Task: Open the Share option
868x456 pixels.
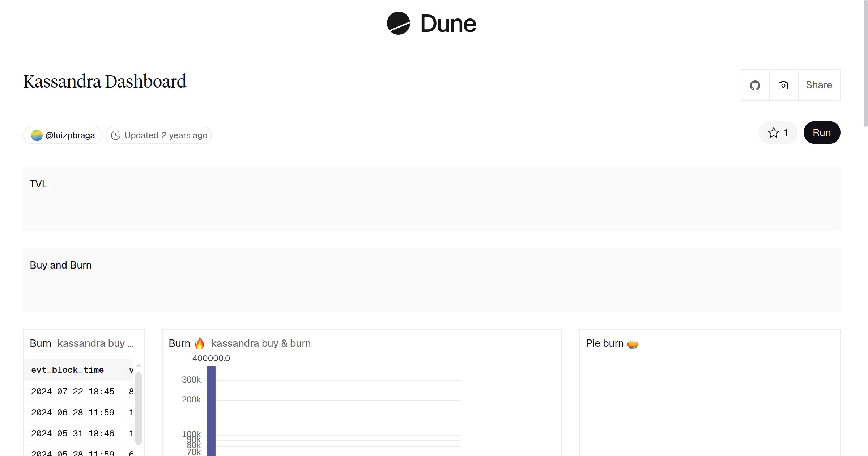Action: point(818,85)
